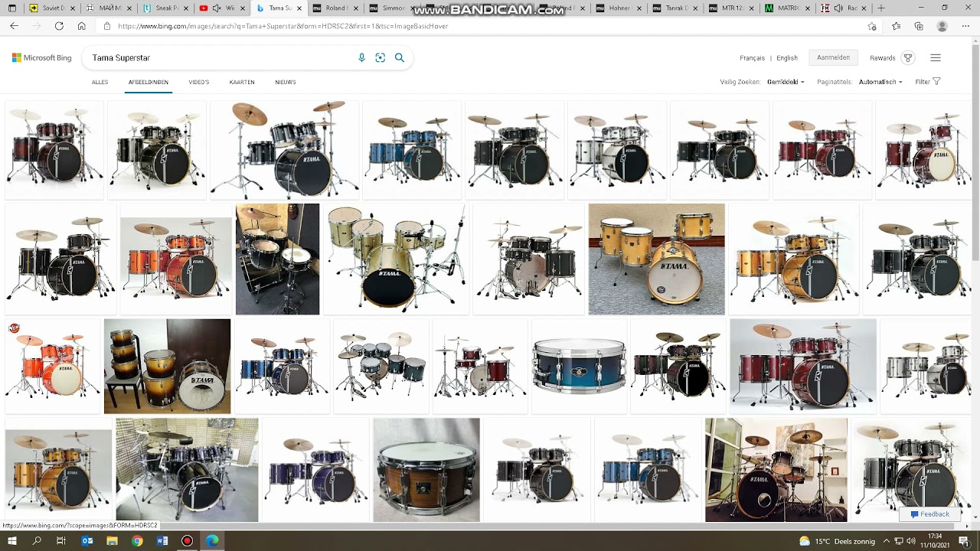
Task: Click the microphone voice search icon
Action: [x=361, y=57]
